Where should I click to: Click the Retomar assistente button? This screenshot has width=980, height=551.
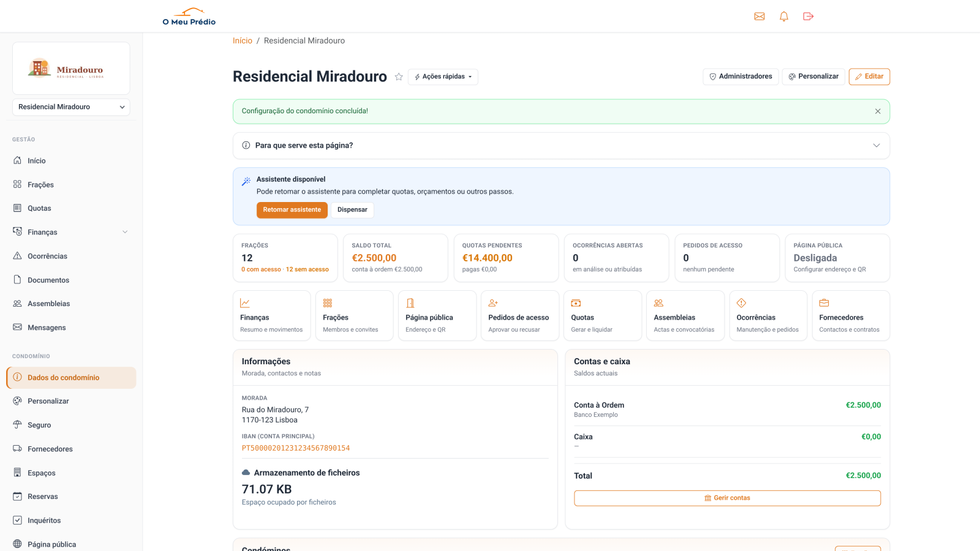292,210
